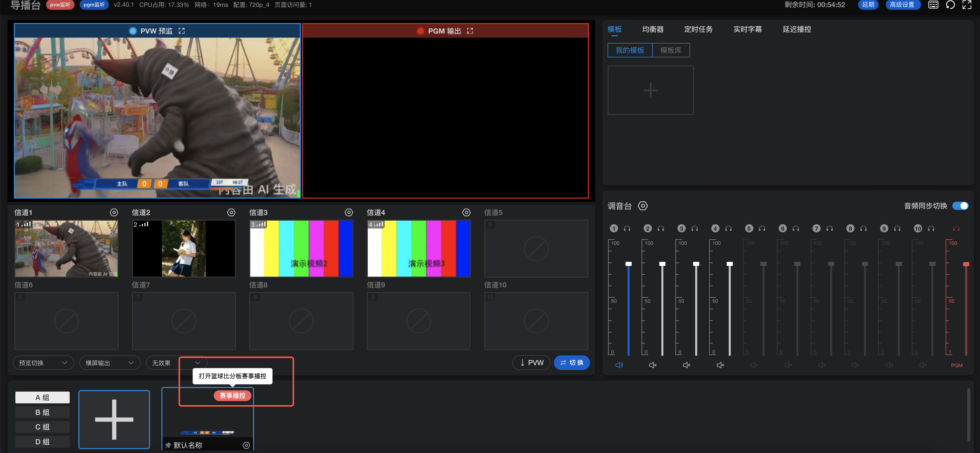Click the empty 信道6 slot
The image size is (980, 453).
(66, 321)
